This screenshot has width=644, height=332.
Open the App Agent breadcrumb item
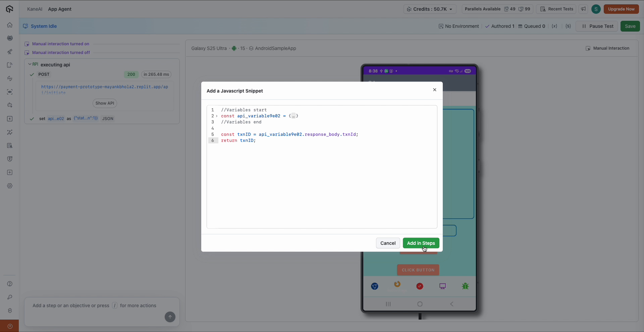pyautogui.click(x=60, y=9)
